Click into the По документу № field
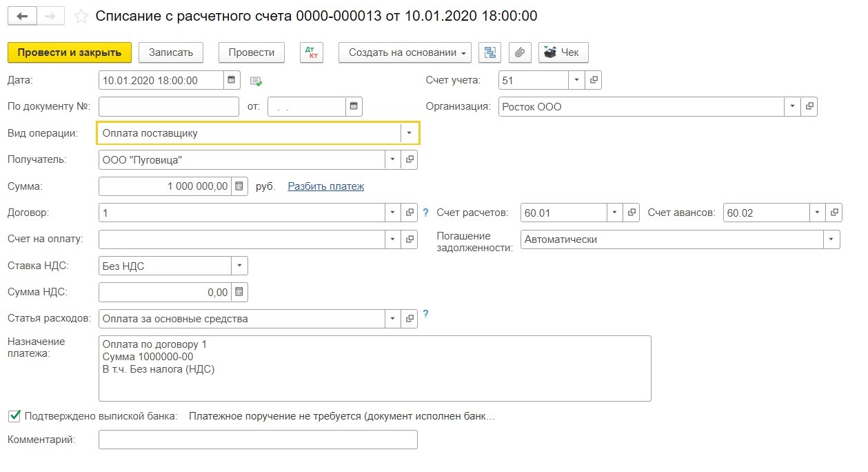The image size is (868, 472). coord(169,107)
